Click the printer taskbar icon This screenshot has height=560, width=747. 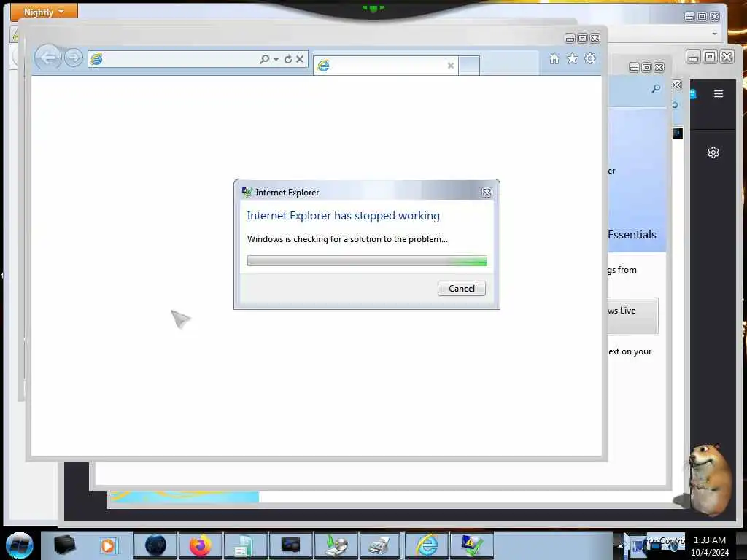coord(380,545)
